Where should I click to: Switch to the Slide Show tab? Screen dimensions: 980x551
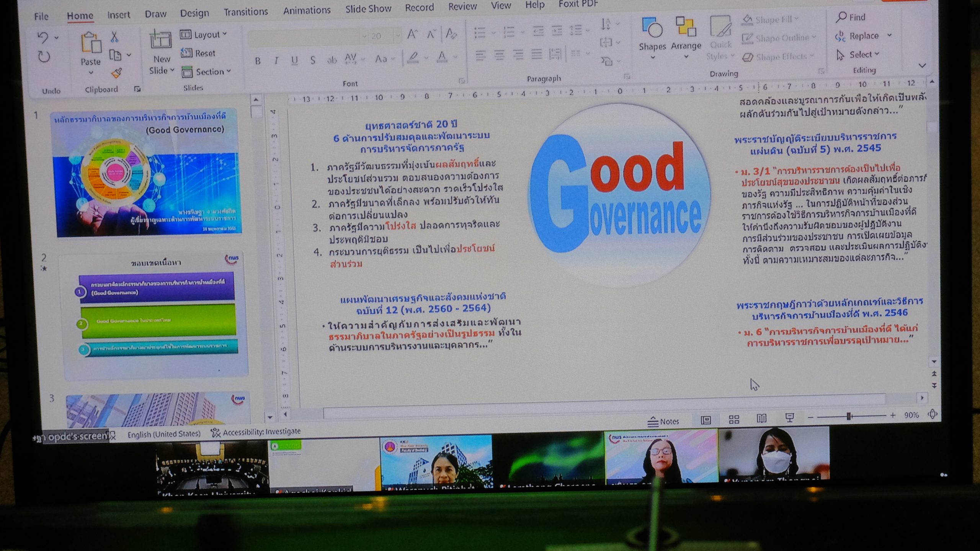[x=368, y=9]
